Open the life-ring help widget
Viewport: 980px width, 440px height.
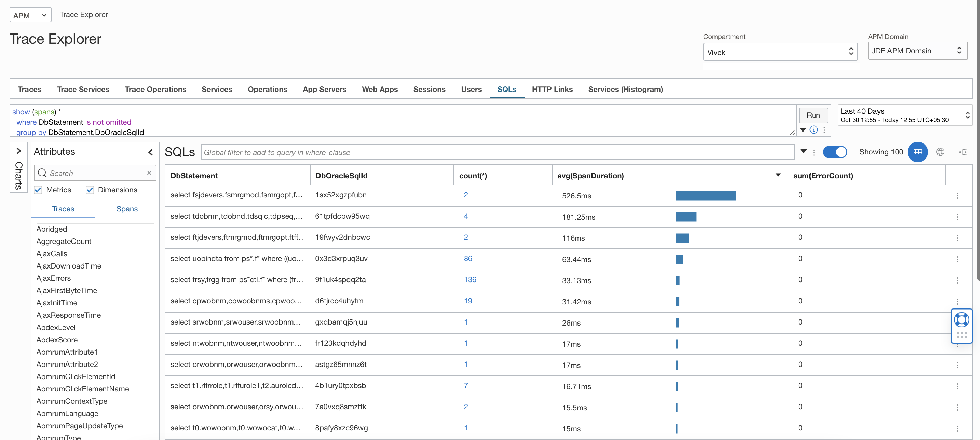coord(961,320)
